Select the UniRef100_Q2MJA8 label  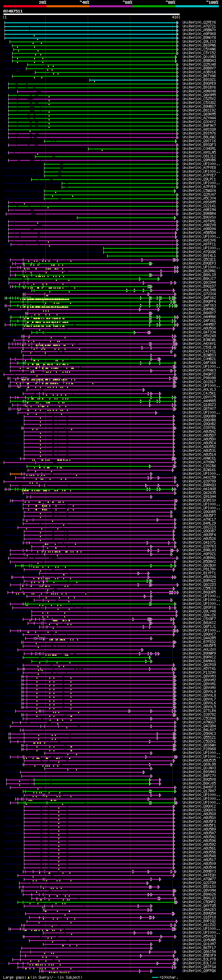click(x=199, y=64)
